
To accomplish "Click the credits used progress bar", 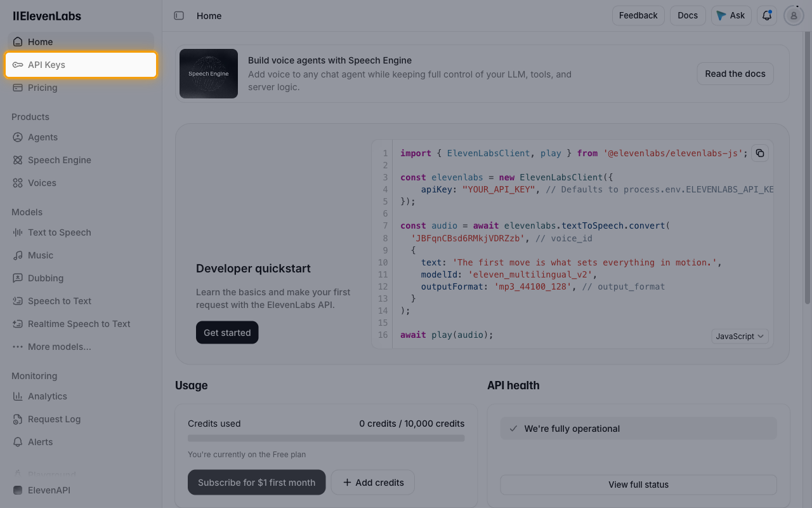I will [326, 438].
